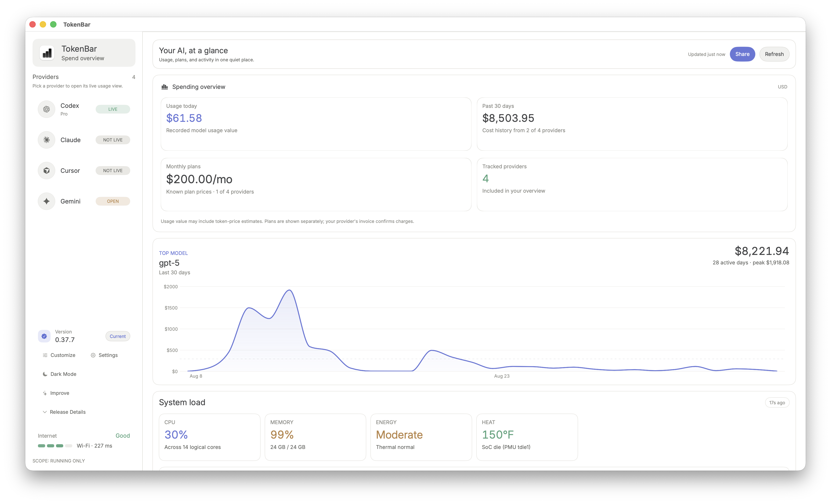This screenshot has height=504, width=831.
Task: Click the Usage today $61.58 value
Action: pyautogui.click(x=184, y=118)
